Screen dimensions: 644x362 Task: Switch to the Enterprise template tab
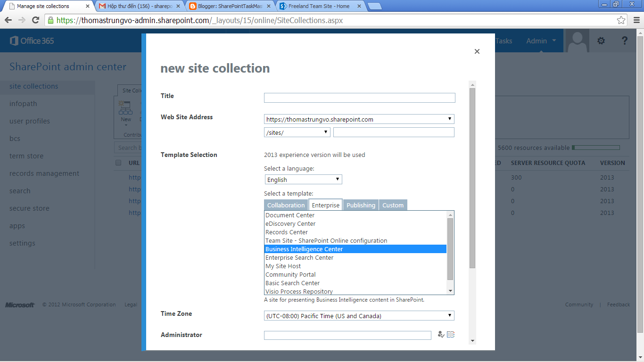(x=326, y=205)
